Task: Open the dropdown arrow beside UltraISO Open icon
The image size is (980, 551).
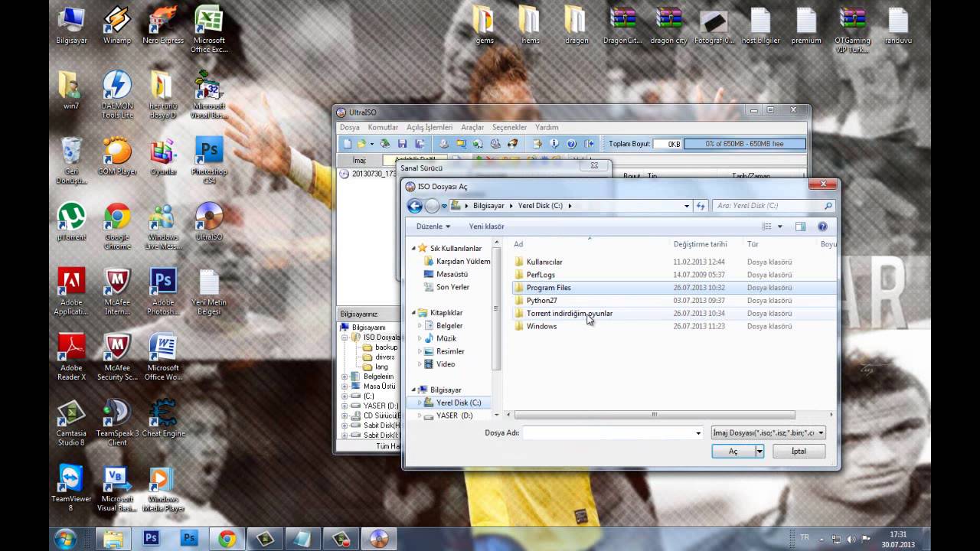Action: click(372, 144)
